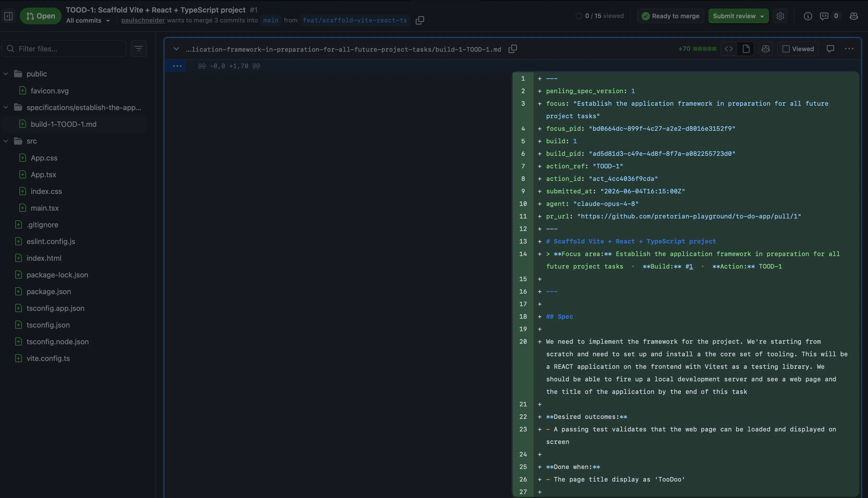
Task: Open index.css in the file tree
Action: [46, 191]
